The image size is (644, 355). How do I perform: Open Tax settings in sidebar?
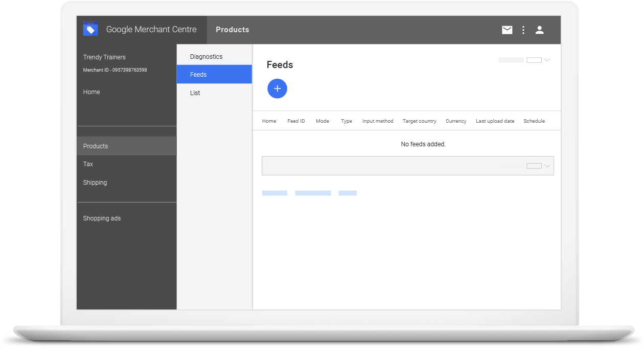click(x=88, y=164)
